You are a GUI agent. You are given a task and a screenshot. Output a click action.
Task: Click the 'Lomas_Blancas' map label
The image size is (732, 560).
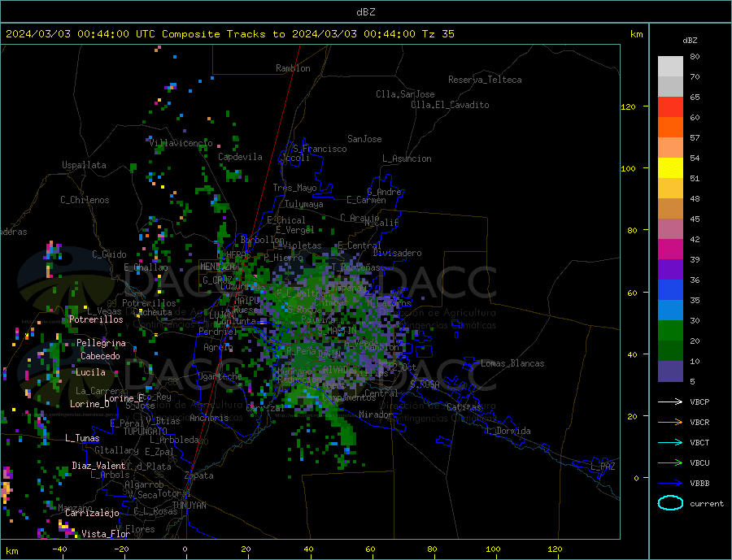pyautogui.click(x=512, y=363)
